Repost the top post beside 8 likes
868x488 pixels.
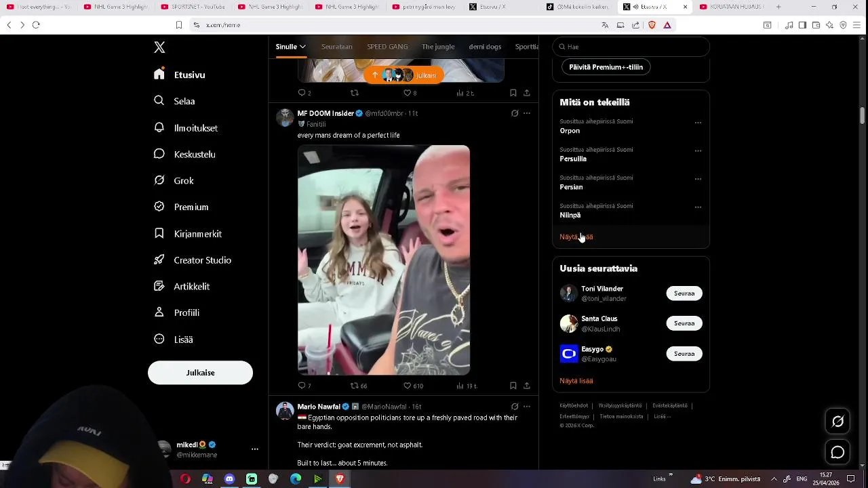tap(354, 93)
